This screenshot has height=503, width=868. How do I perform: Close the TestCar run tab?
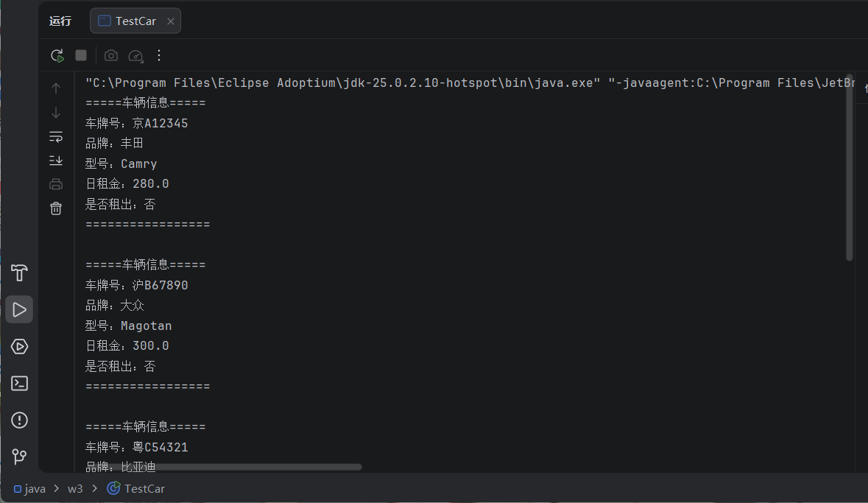171,21
